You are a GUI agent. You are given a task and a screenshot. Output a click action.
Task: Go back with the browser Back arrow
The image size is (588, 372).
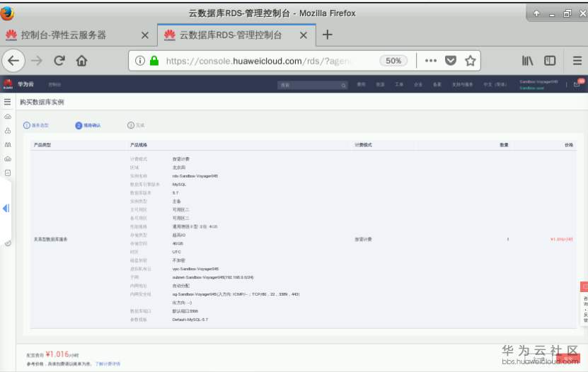(13, 61)
